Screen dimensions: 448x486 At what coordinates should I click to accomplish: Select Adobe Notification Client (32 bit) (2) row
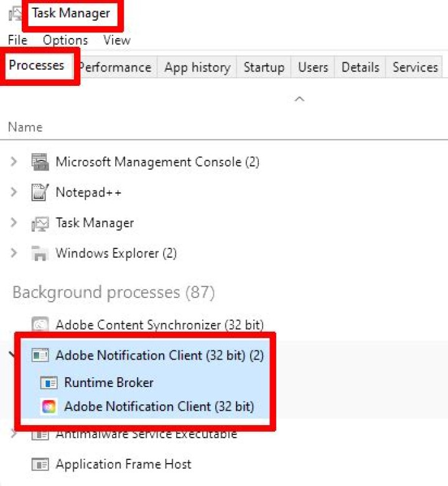(224, 355)
